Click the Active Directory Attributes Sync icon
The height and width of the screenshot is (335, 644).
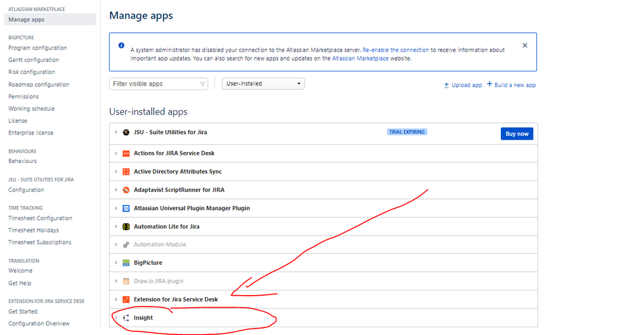coord(126,171)
